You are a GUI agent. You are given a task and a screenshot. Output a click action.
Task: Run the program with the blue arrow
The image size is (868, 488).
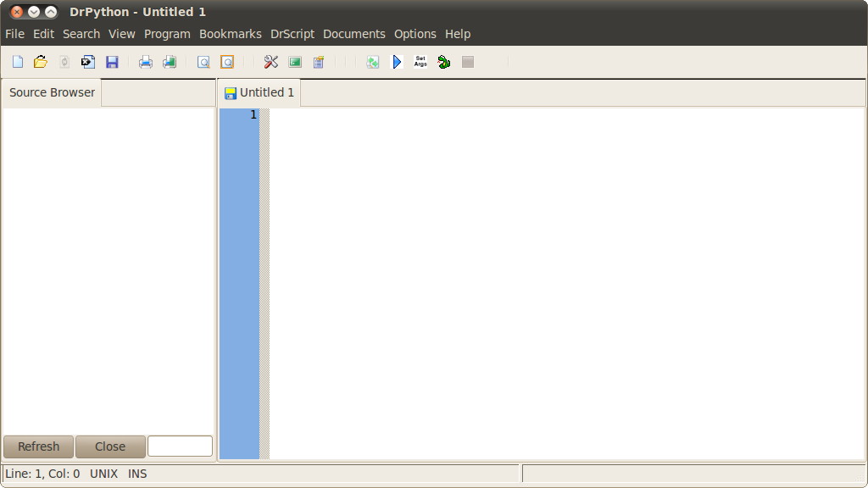pyautogui.click(x=397, y=62)
